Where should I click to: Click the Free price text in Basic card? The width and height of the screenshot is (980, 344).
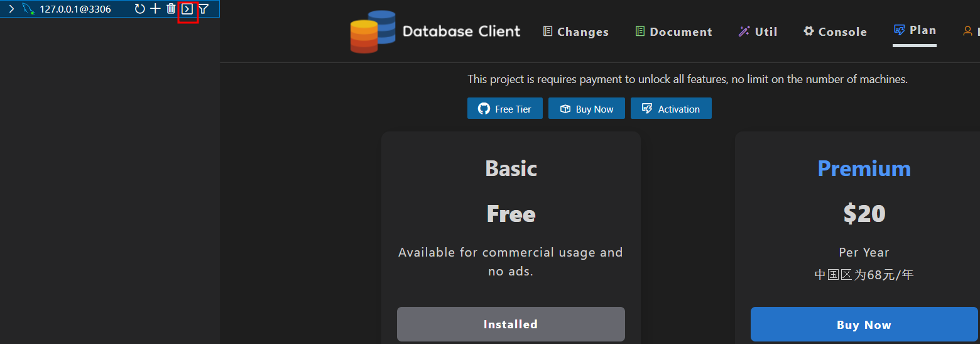pyautogui.click(x=511, y=214)
